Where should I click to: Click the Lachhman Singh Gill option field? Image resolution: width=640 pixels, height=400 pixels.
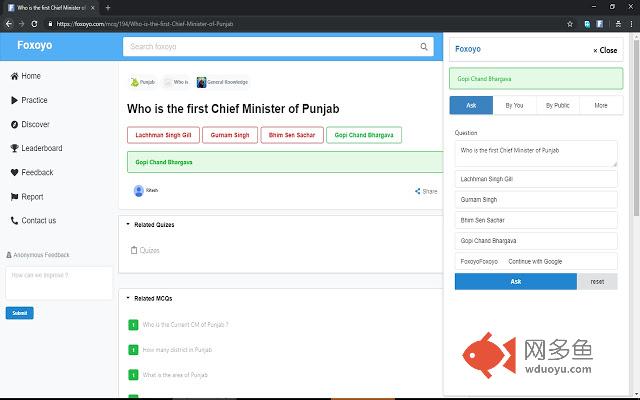coord(536,179)
